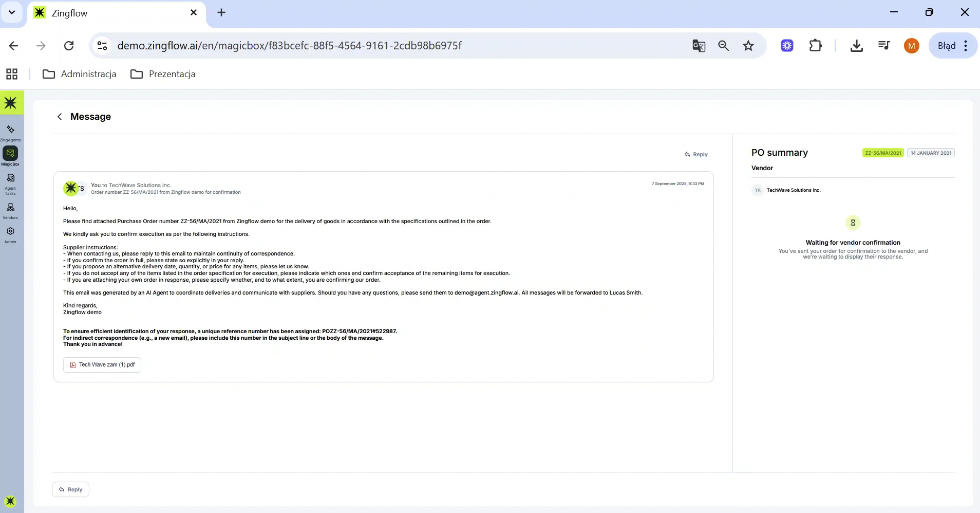Open the Admin settings icon

[x=10, y=234]
